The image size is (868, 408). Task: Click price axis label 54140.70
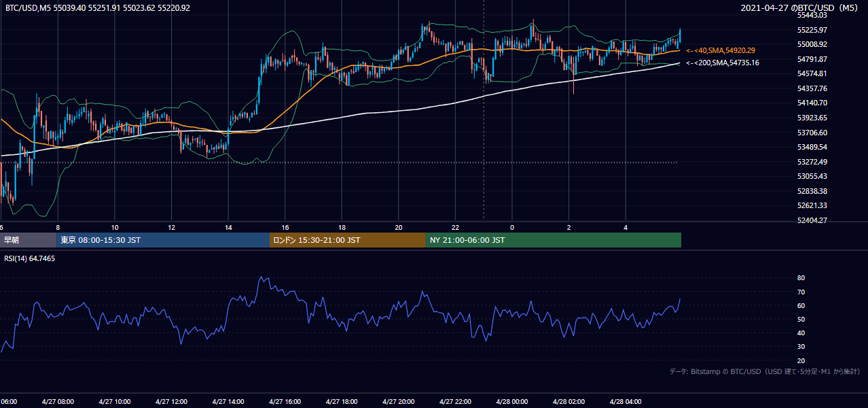coord(812,103)
